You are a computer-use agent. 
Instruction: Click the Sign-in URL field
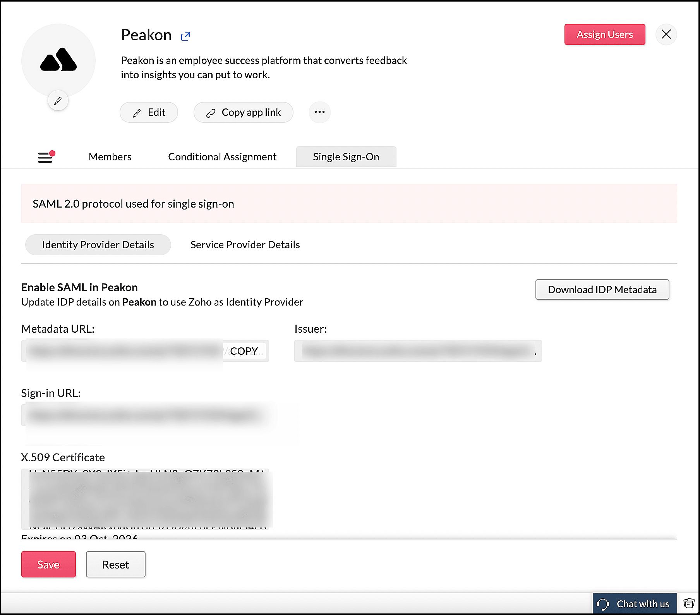coord(145,415)
